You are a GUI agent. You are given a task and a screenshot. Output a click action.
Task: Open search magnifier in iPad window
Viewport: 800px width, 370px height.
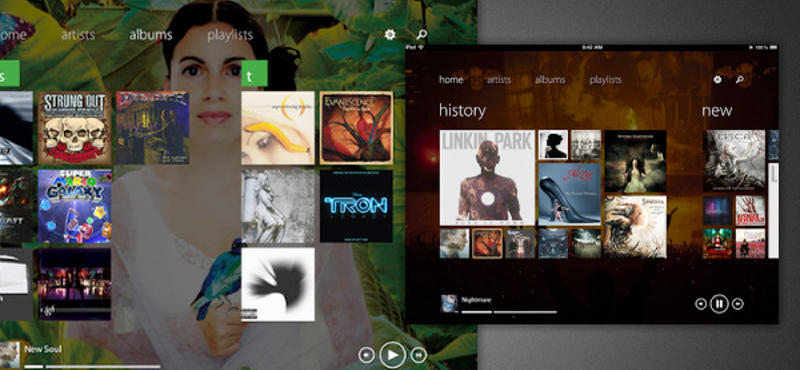pyautogui.click(x=739, y=80)
